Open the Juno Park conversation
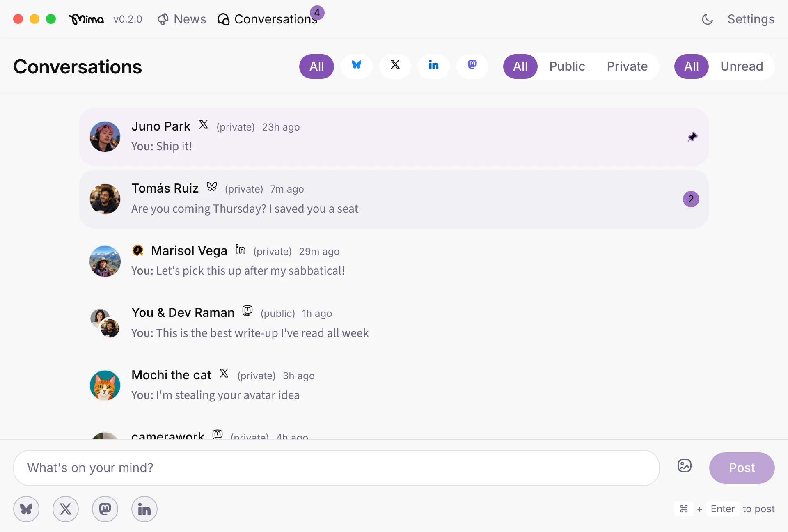 point(394,137)
